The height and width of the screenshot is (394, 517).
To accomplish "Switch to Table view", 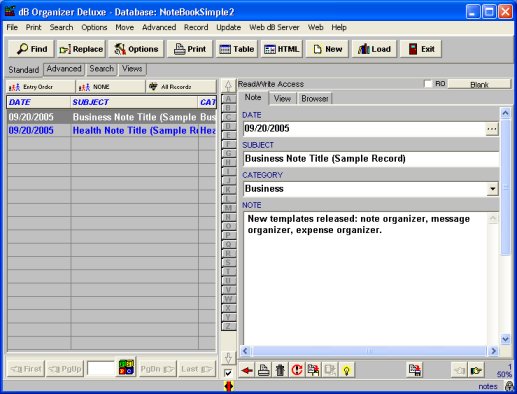I will (237, 49).
